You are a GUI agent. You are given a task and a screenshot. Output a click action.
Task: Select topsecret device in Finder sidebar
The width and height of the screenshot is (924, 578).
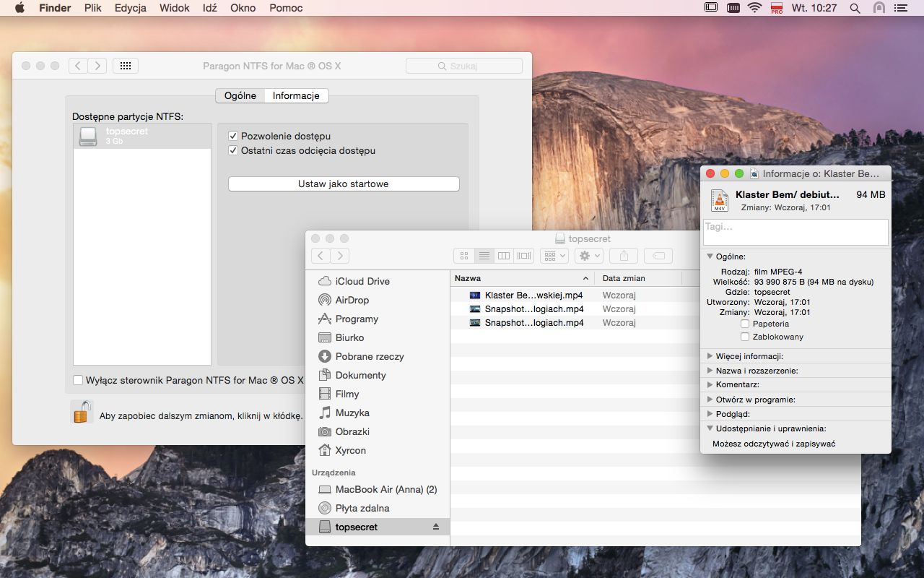click(x=377, y=527)
